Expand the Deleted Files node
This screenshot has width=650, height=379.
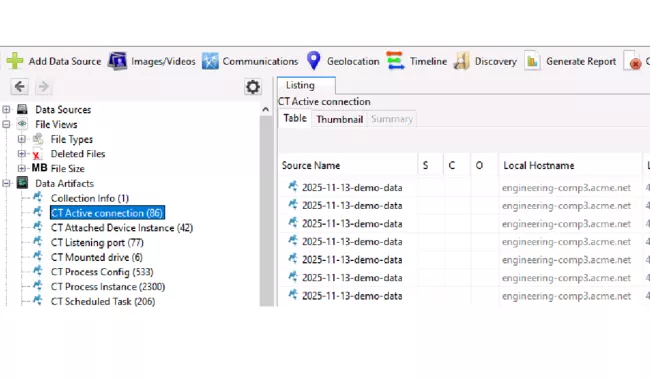click(x=22, y=154)
